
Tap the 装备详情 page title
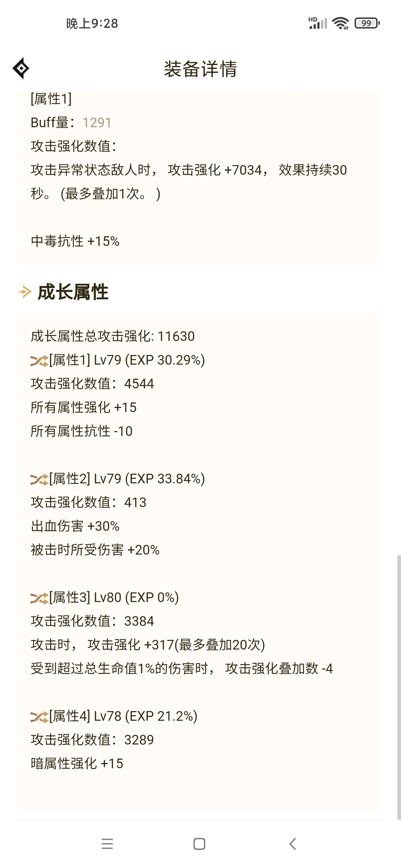(200, 69)
